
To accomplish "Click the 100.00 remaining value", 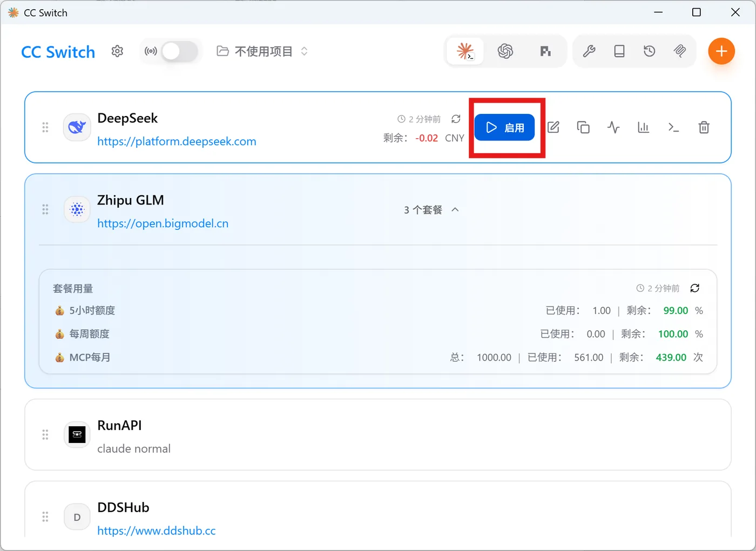I will (x=673, y=334).
